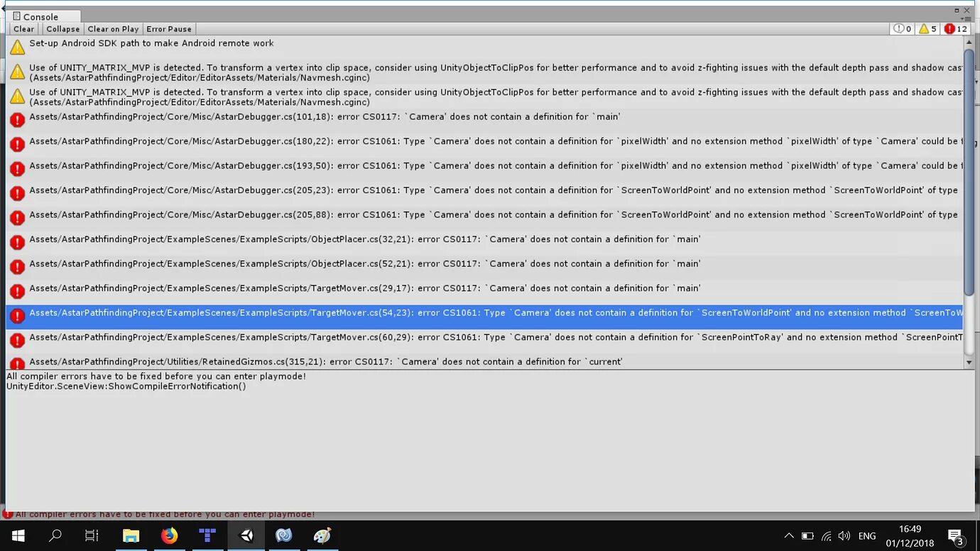This screenshot has height=551, width=980.
Task: Launch Firefox from taskbar
Action: click(x=169, y=535)
